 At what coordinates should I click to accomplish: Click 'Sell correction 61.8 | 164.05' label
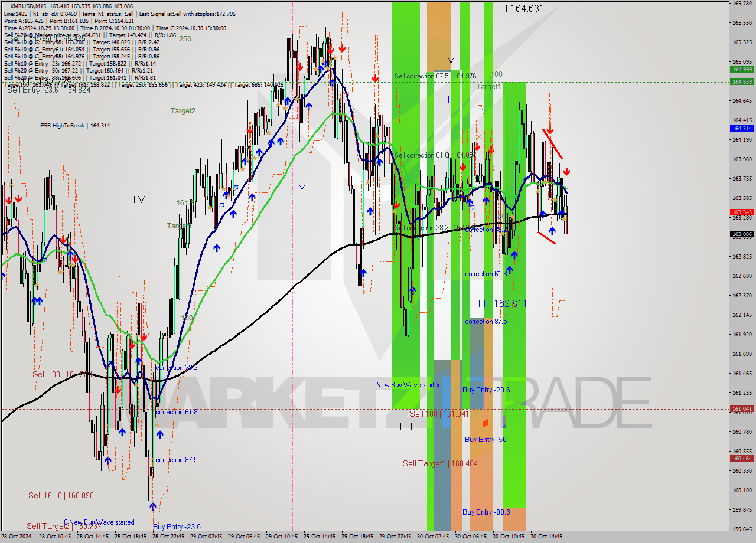coord(435,155)
